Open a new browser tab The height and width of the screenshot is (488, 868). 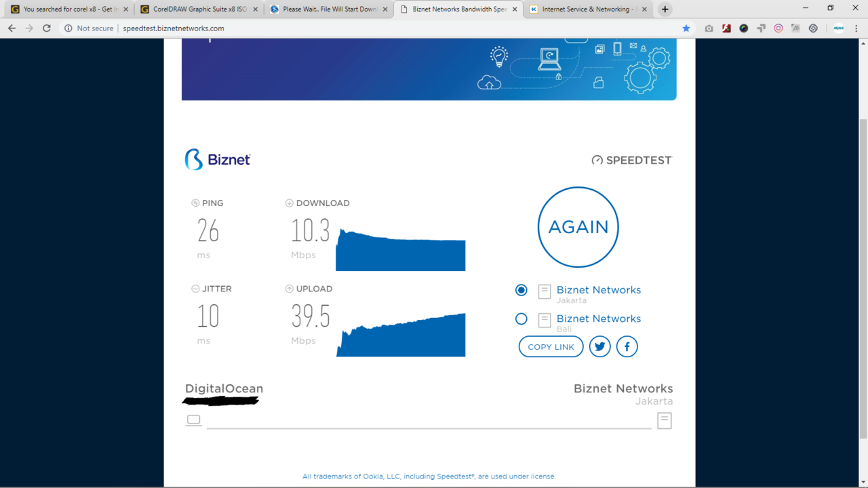pos(665,9)
